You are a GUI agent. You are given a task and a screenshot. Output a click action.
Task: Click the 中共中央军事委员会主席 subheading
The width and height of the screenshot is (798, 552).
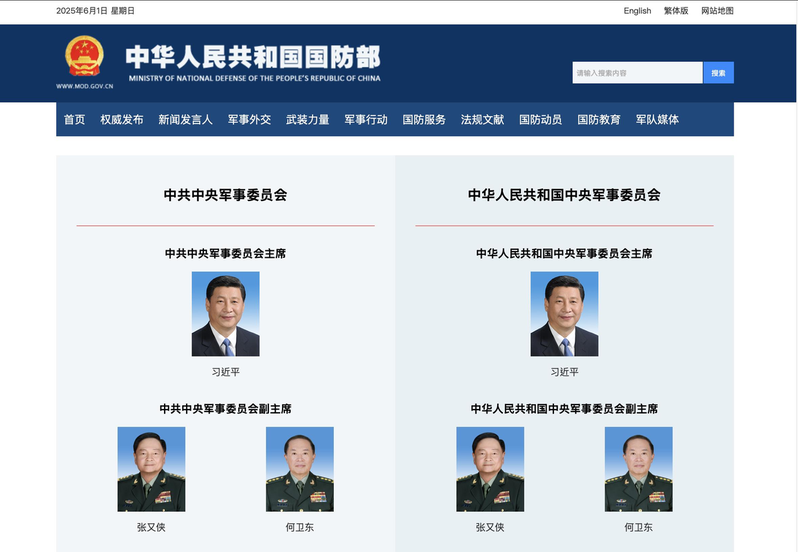coord(225,253)
